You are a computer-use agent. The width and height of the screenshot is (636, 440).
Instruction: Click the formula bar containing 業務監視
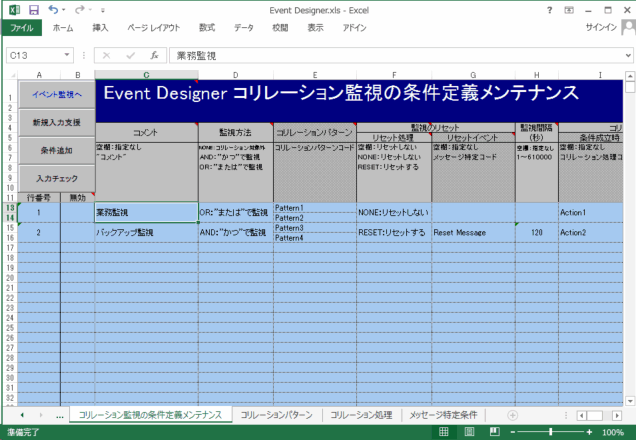(x=396, y=55)
